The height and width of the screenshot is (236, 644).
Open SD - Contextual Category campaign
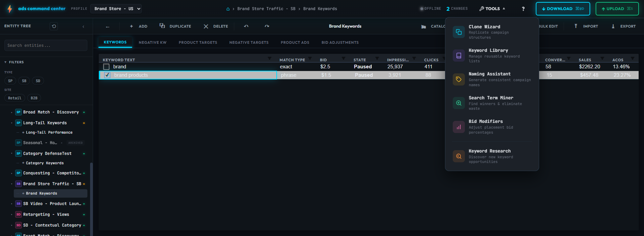pos(52,225)
